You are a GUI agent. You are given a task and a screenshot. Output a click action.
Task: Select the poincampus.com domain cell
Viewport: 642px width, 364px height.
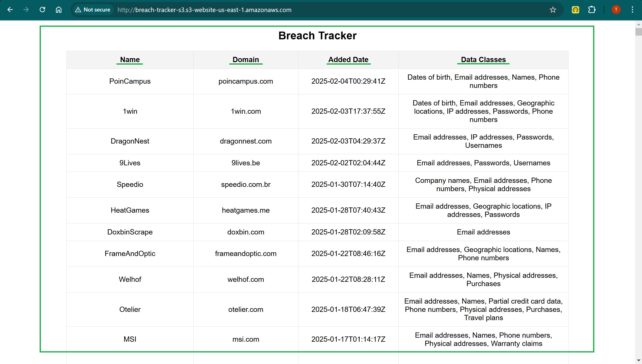pyautogui.click(x=246, y=81)
